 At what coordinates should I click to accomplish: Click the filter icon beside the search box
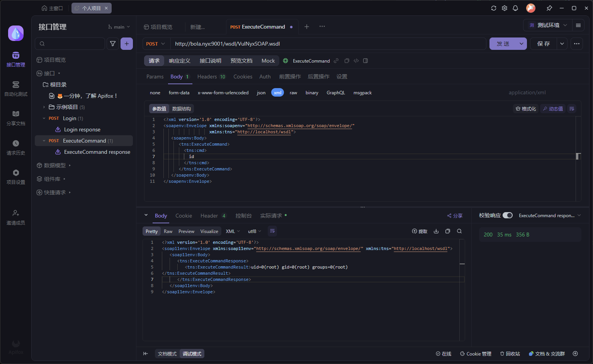tap(113, 44)
